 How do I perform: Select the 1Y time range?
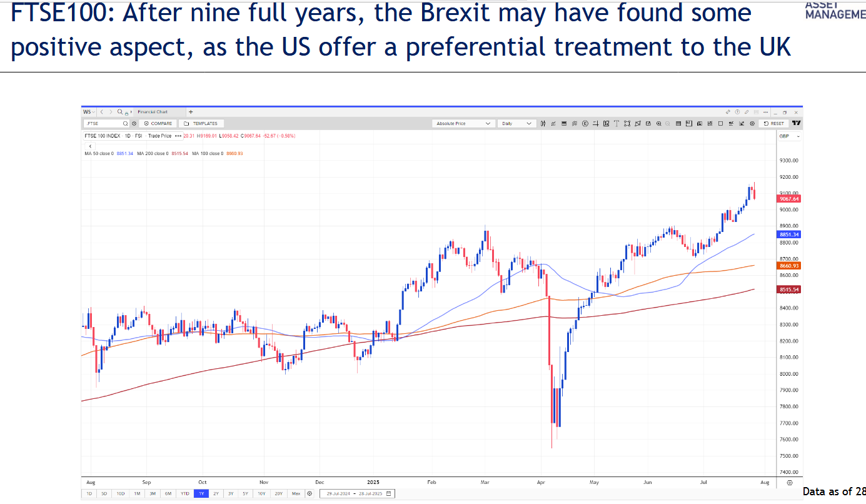point(201,493)
